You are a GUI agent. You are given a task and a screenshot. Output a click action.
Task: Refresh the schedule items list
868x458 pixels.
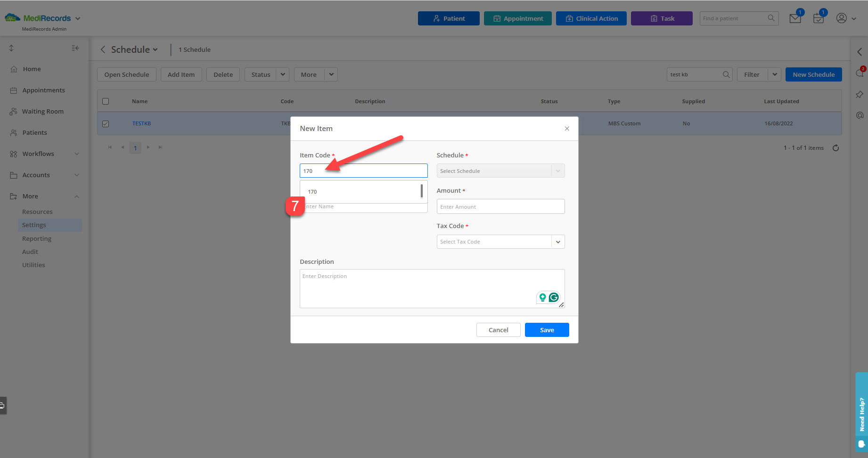(836, 147)
